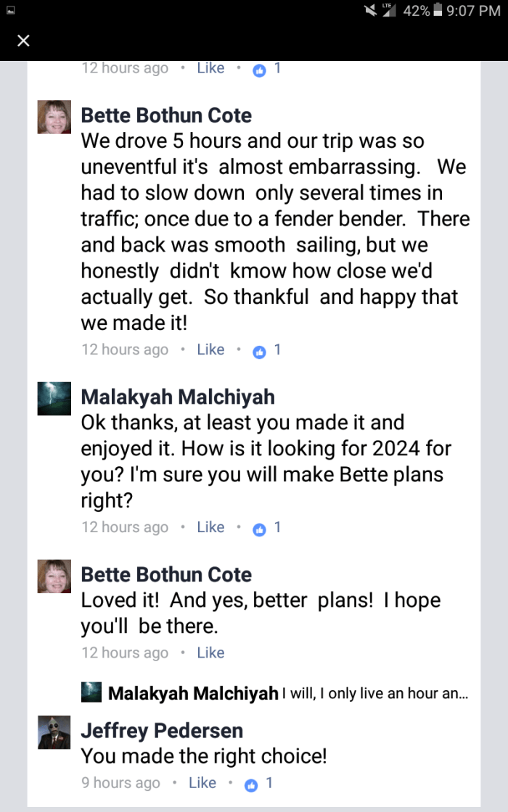This screenshot has height=812, width=508.
Task: Open Bette's avatar beside the "Loved it!" comment
Action: tap(54, 576)
